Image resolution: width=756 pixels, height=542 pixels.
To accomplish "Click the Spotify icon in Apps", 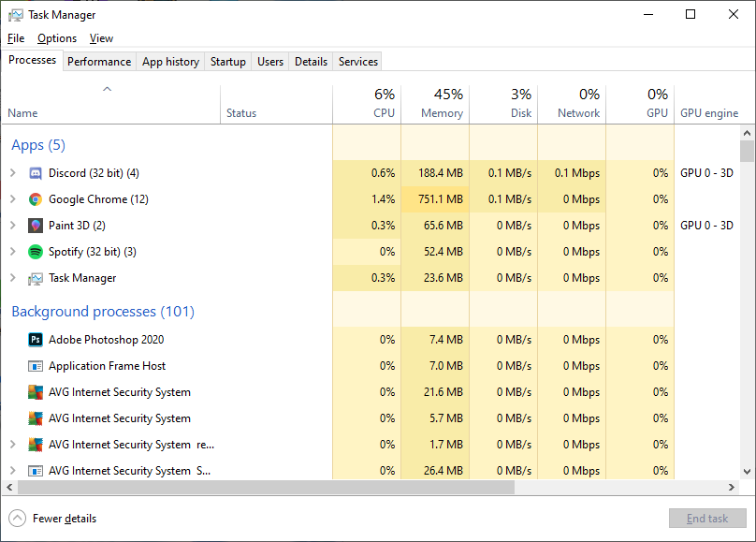I will point(36,252).
